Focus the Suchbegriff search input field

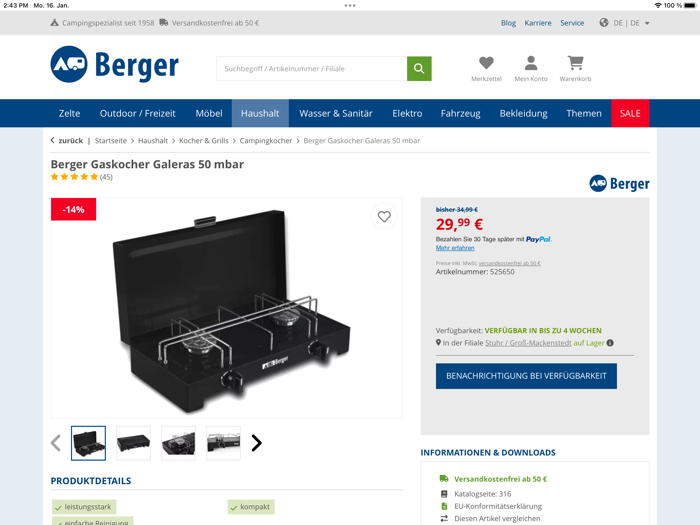312,68
